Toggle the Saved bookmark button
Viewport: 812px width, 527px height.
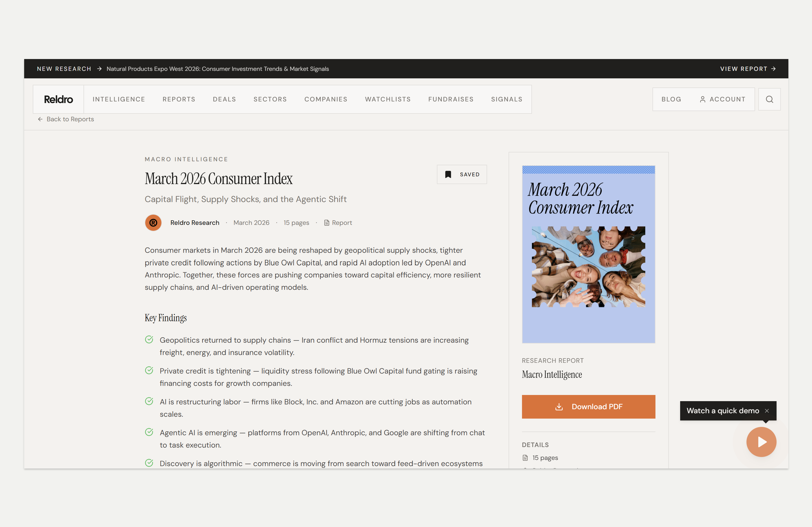(462, 174)
